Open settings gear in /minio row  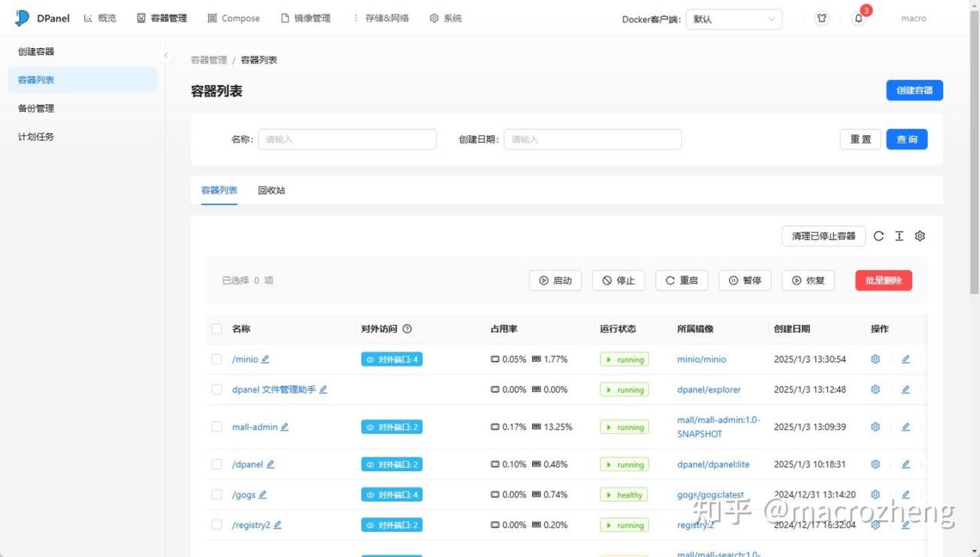coord(875,359)
